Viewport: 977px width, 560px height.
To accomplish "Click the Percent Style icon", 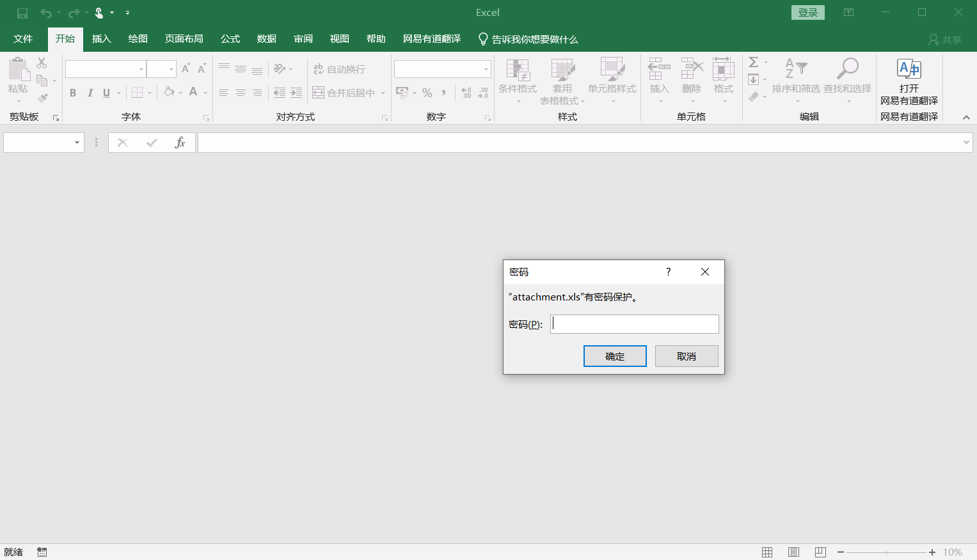I will pos(427,93).
